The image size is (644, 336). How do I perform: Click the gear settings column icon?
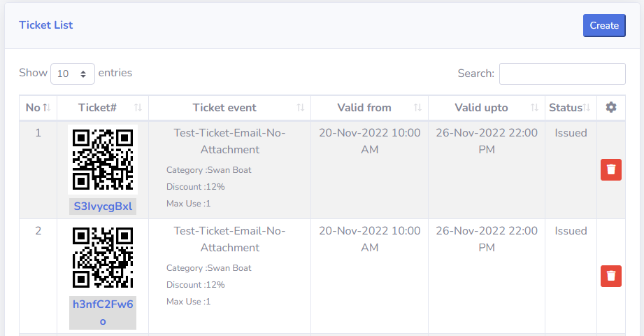[611, 107]
